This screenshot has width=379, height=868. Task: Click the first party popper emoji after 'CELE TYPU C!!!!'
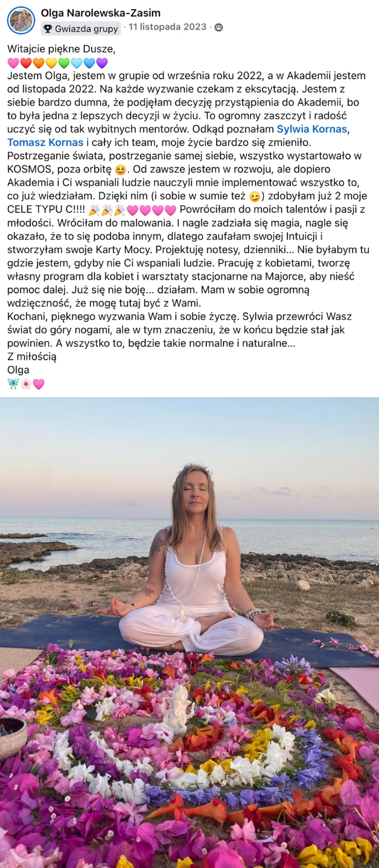click(94, 210)
